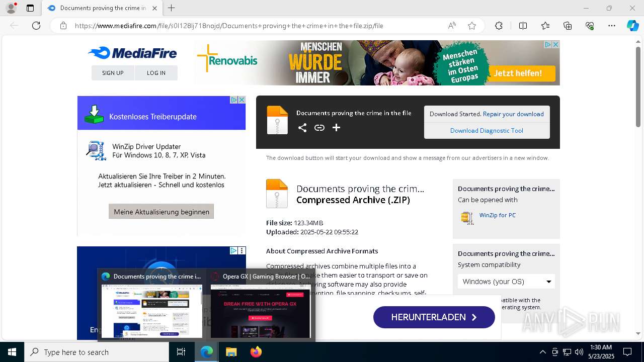Click Meine Aktualisierung beginnen button
This screenshot has height=362, width=644.
(162, 212)
